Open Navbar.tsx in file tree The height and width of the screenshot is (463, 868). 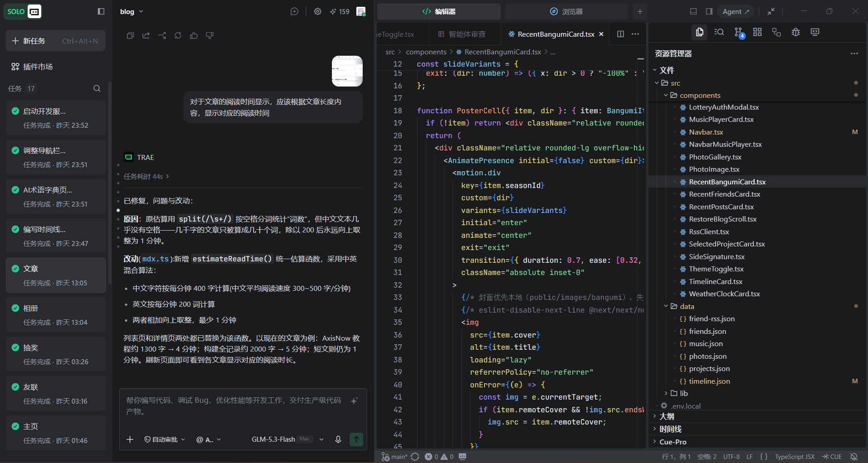(x=706, y=132)
